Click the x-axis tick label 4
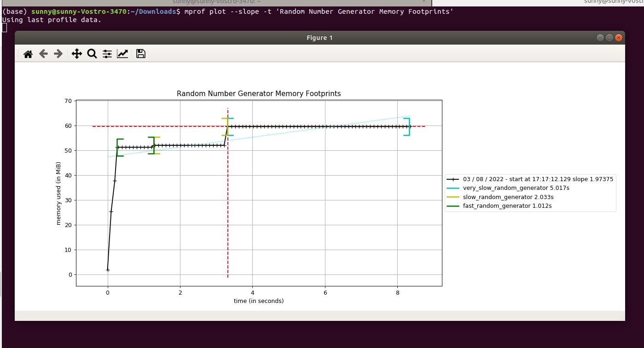The width and height of the screenshot is (644, 348). click(x=253, y=292)
